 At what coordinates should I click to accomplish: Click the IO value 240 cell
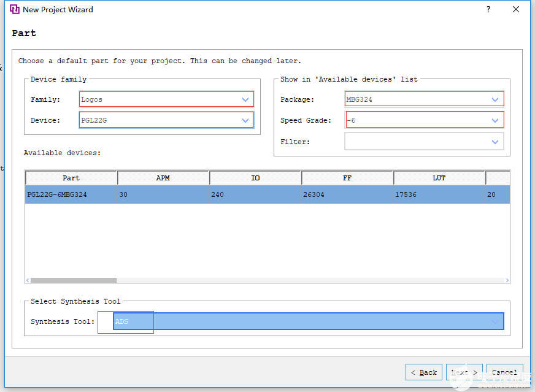click(255, 194)
